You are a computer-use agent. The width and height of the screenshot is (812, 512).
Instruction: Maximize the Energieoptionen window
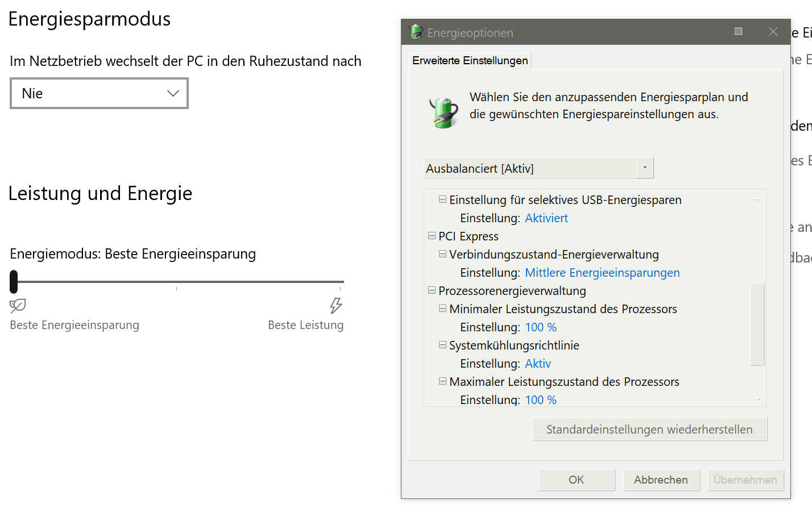(739, 31)
